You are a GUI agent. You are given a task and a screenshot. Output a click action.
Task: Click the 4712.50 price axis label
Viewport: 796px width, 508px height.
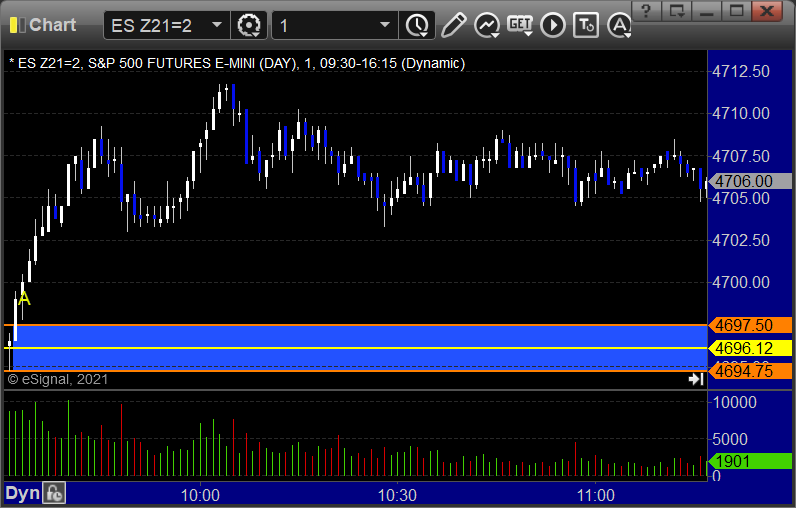(x=741, y=72)
